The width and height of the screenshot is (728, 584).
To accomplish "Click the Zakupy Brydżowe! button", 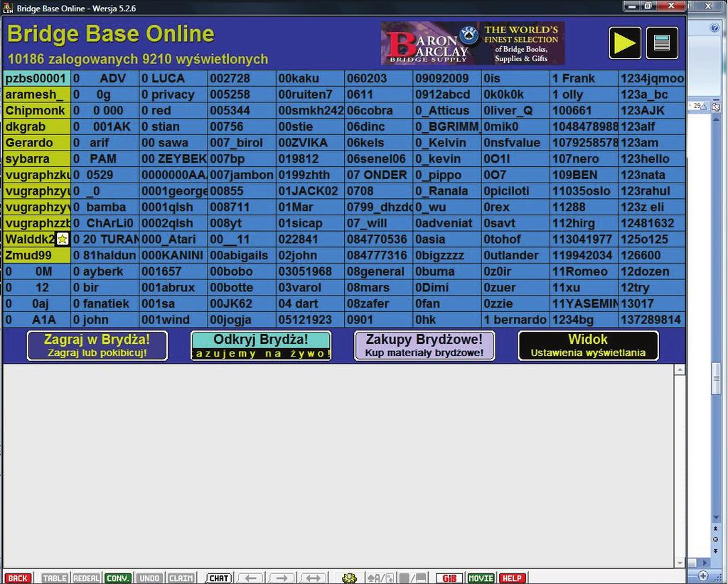I will tap(424, 345).
